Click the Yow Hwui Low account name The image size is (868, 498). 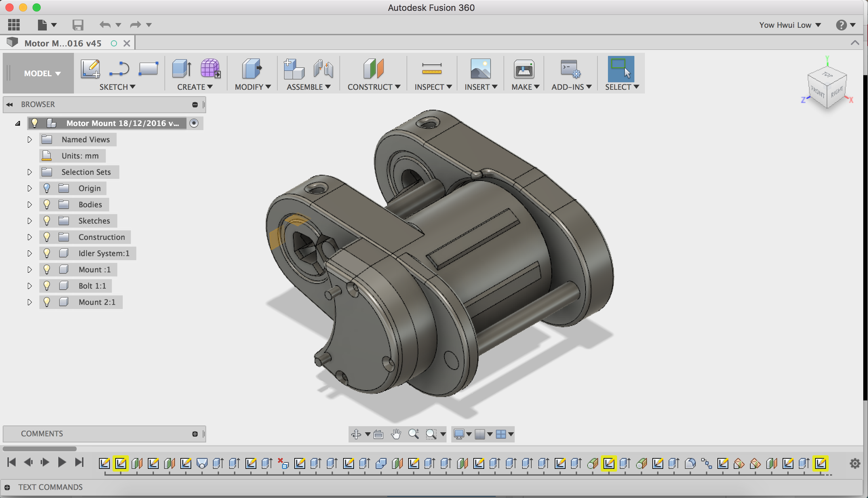(x=785, y=25)
